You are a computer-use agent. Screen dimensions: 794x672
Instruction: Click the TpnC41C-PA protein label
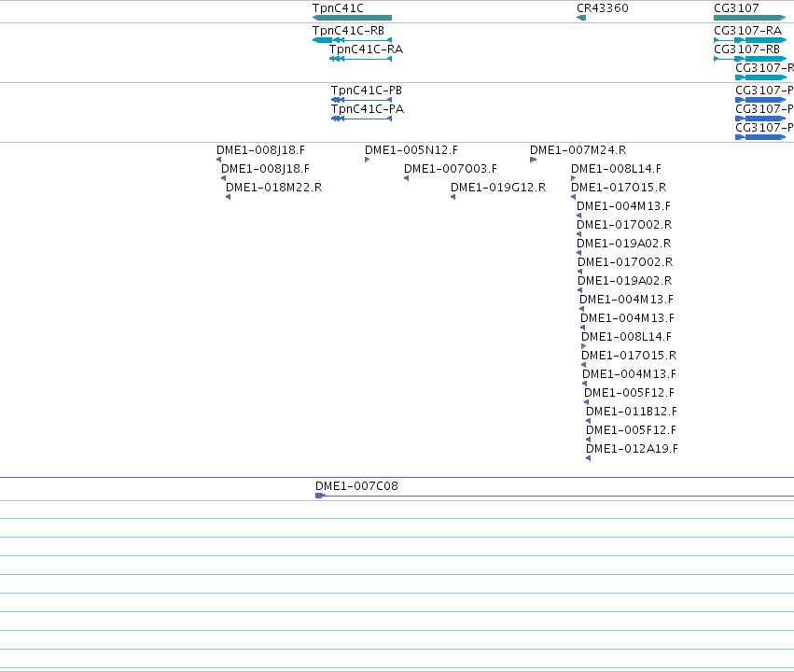[x=368, y=109]
